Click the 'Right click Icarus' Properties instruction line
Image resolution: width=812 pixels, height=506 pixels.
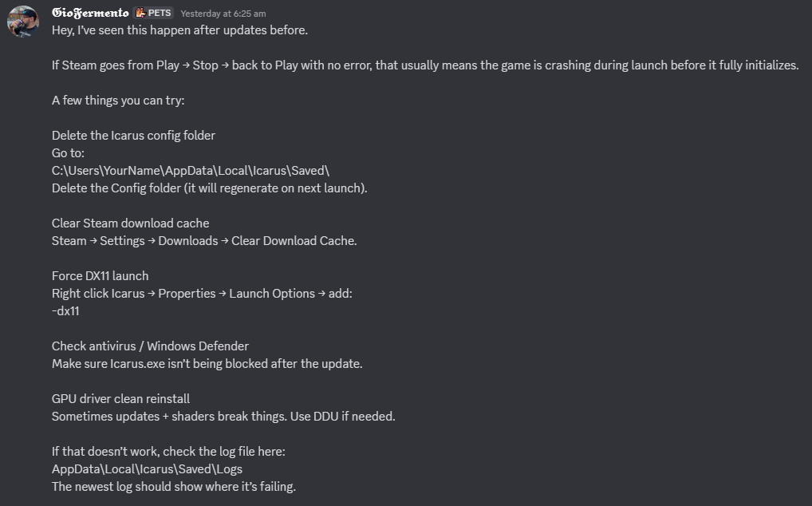coord(202,294)
